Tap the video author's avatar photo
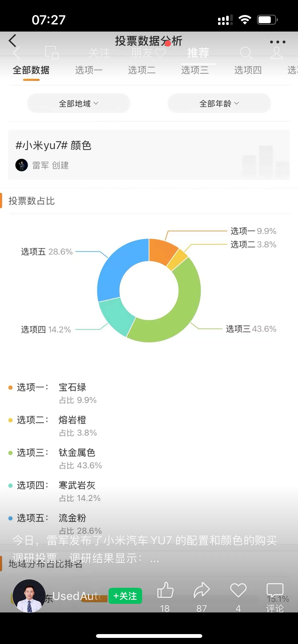 29,596
